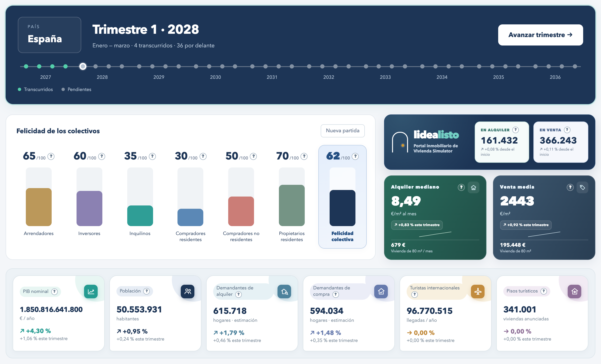Screen dimensions: 601x364
Task: Open help icon for Inversores score
Action: (101, 156)
